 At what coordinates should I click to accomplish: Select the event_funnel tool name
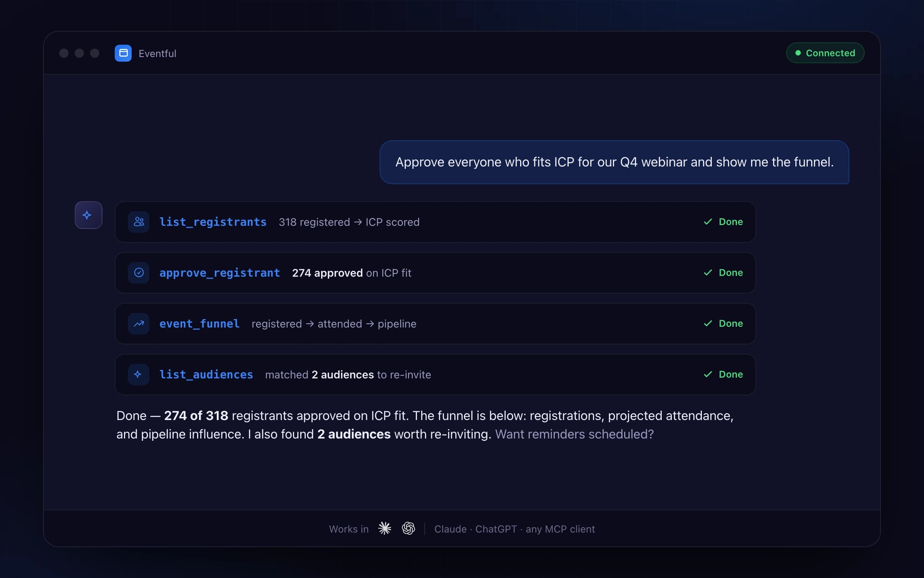tap(199, 324)
